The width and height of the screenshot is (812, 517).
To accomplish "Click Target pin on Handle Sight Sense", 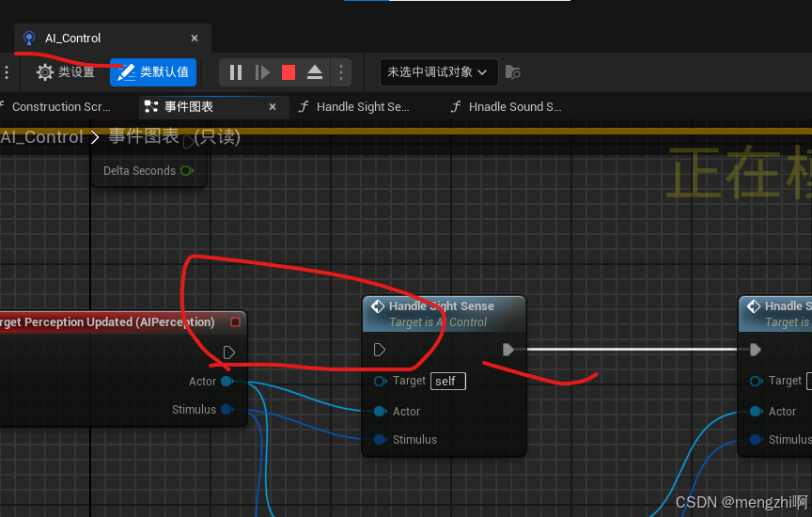I will click(380, 382).
